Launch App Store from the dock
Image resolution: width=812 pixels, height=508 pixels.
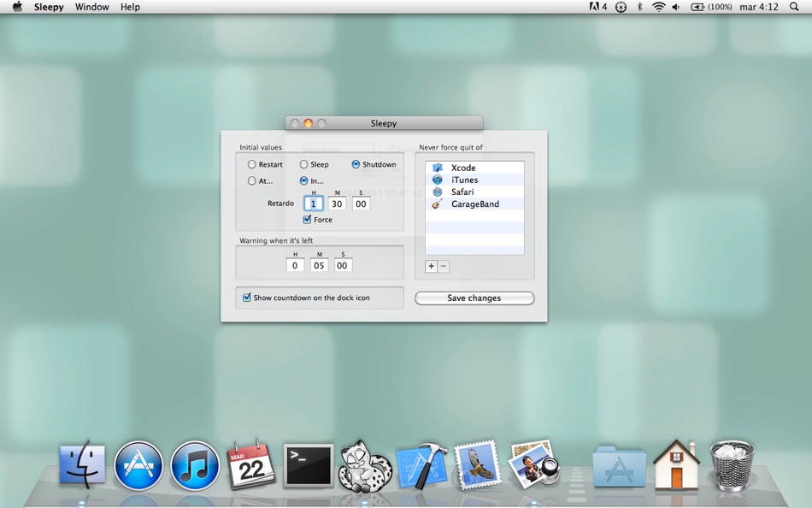click(138, 465)
